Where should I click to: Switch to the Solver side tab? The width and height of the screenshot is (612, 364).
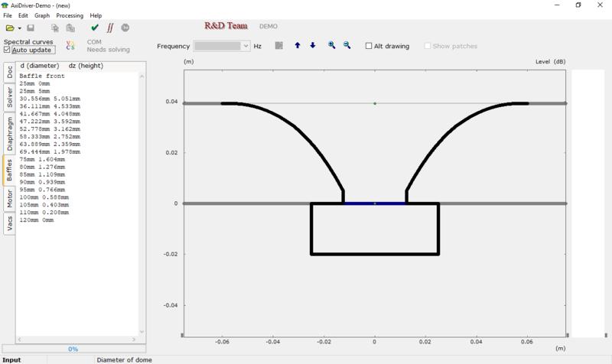click(x=9, y=97)
